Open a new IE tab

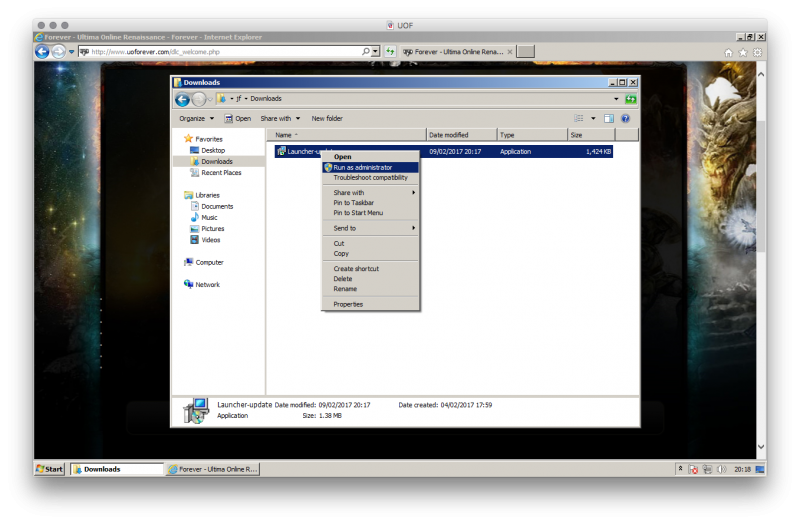click(526, 52)
